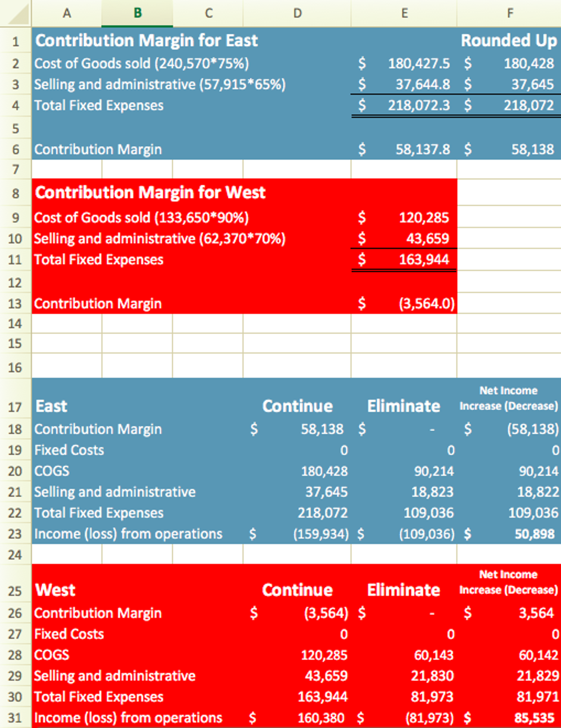Select row 16 header
This screenshot has height=728, width=561.
(x=16, y=366)
